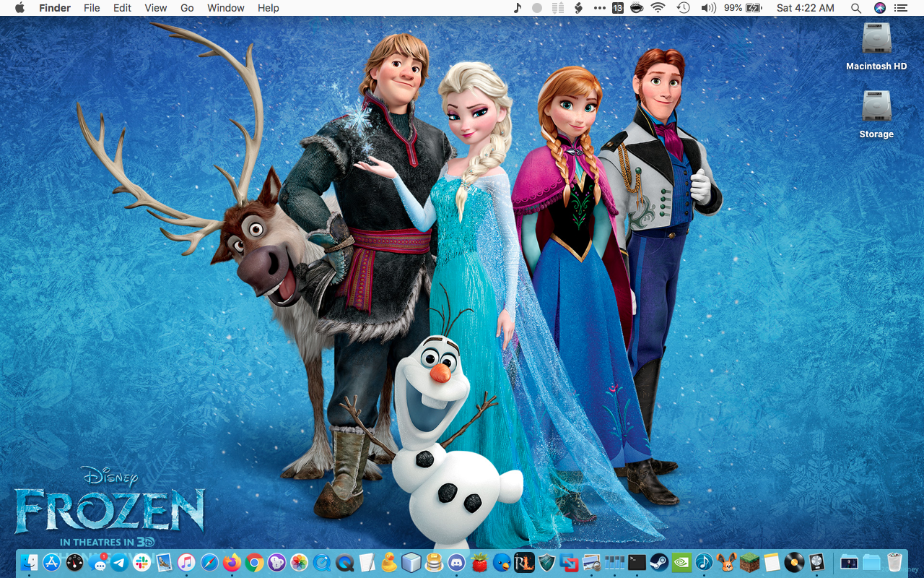Open the Go menu
The image size is (924, 578).
(187, 8)
